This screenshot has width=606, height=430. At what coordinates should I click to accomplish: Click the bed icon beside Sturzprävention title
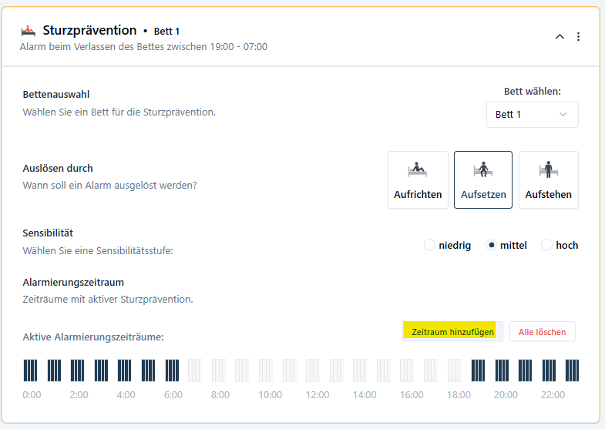tap(29, 32)
